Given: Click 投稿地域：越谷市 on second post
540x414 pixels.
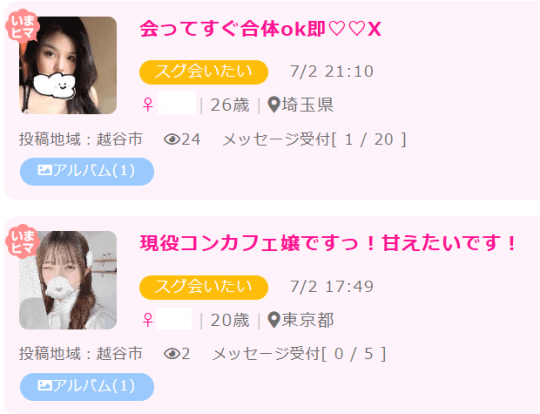Looking at the screenshot, I should click(81, 354).
